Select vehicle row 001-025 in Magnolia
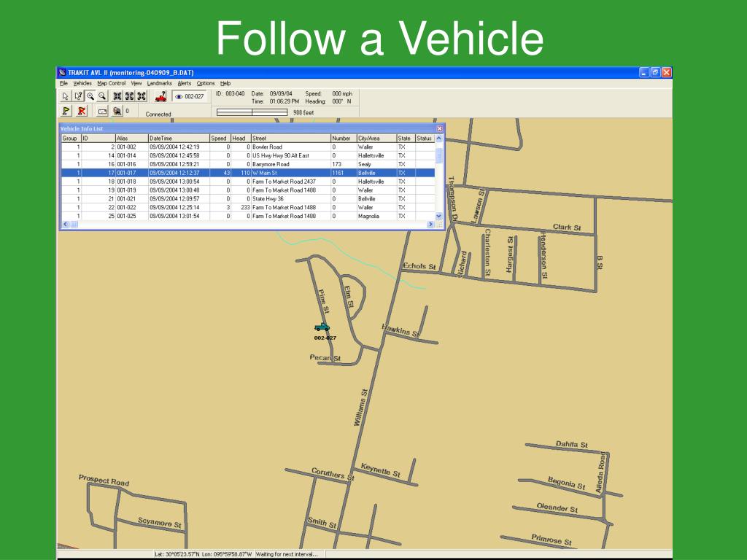 click(x=248, y=216)
